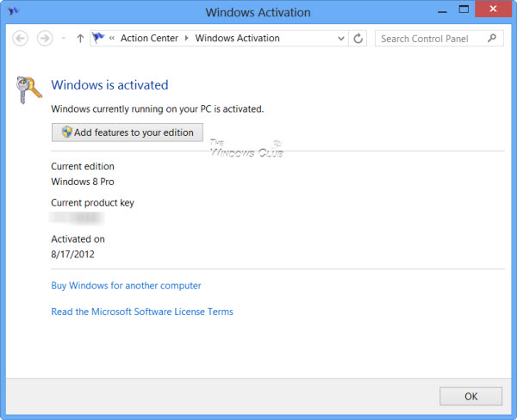
Task: Refresh the Windows Activation page
Action: click(x=358, y=39)
